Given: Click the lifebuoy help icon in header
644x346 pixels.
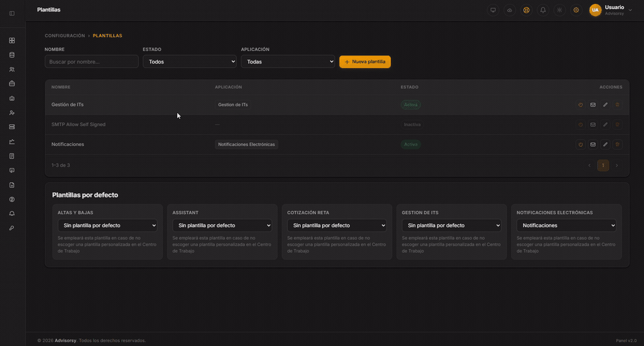Looking at the screenshot, I should click(x=526, y=10).
